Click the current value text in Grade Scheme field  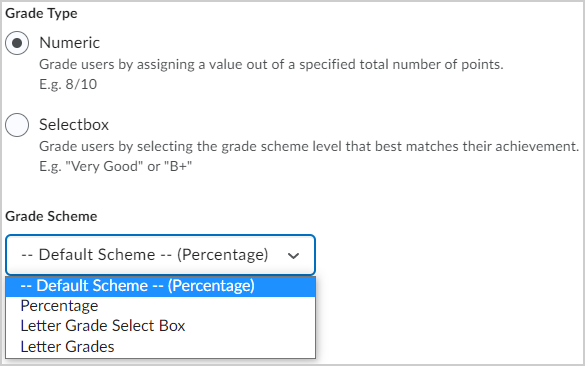coord(145,255)
